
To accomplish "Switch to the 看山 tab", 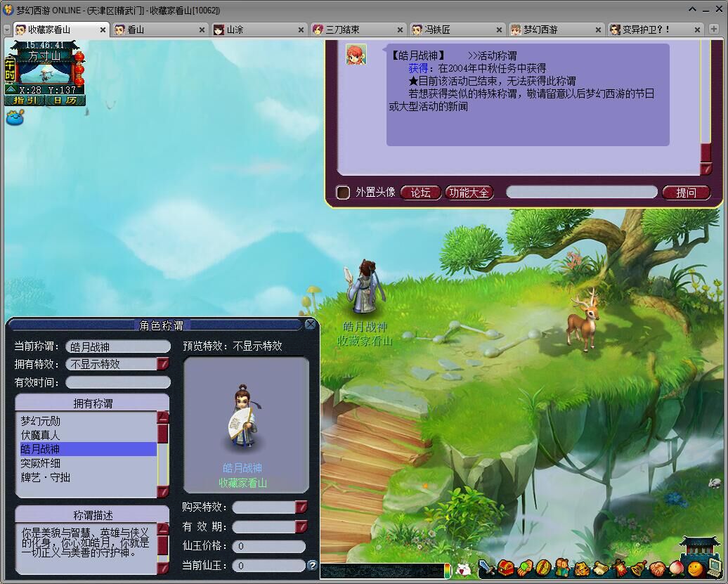I will tap(160, 30).
